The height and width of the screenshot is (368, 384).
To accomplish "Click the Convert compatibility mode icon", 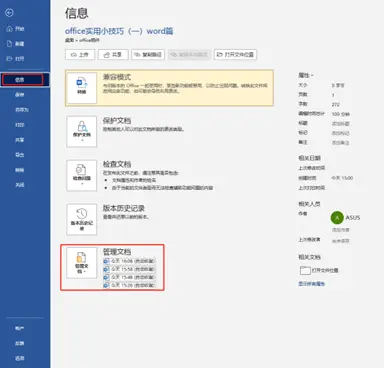I will [x=82, y=88].
